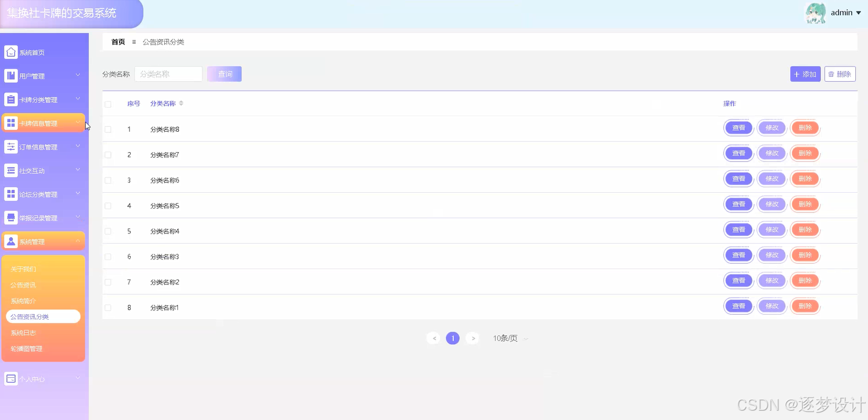868x420 pixels.
Task: Check the box for row 分类名称2
Action: click(108, 282)
